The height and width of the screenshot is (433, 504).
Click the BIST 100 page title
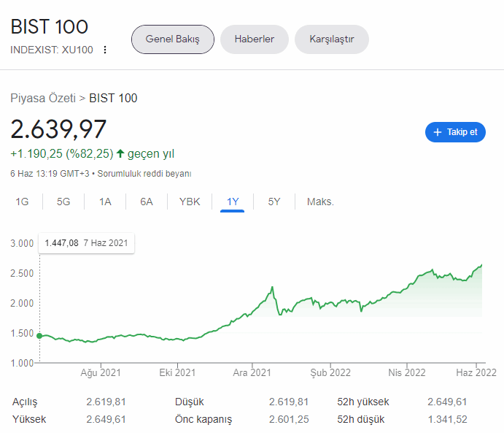pos(49,27)
